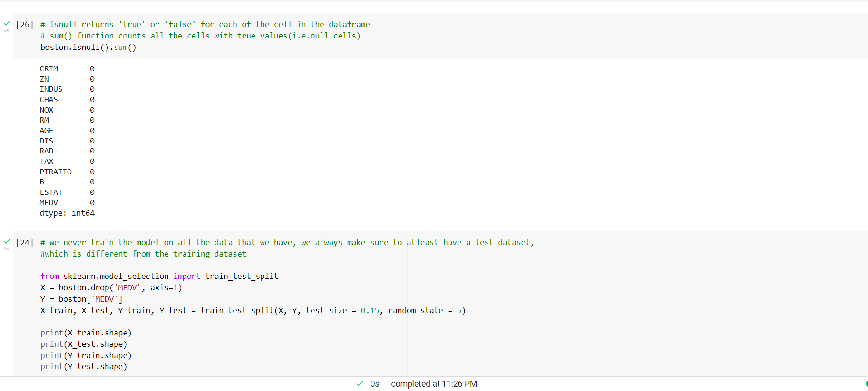Click the print(Y_test.shape) line
The image size is (868, 391).
point(84,366)
